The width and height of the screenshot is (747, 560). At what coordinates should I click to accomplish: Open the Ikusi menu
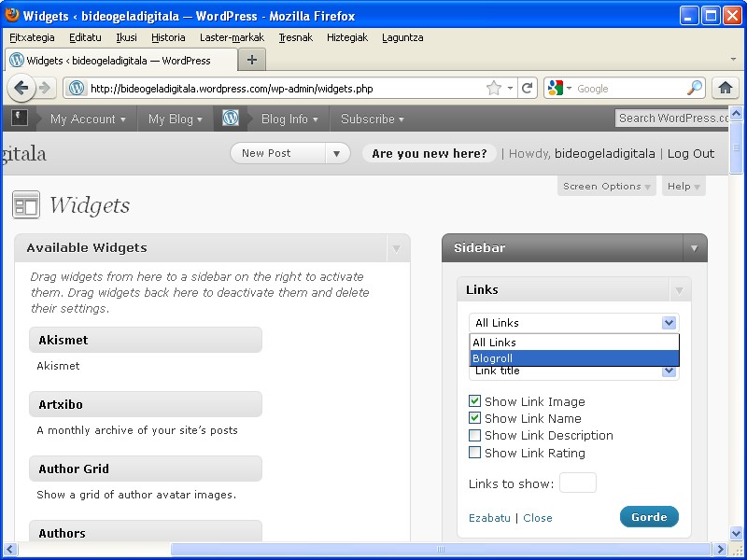[x=126, y=37]
